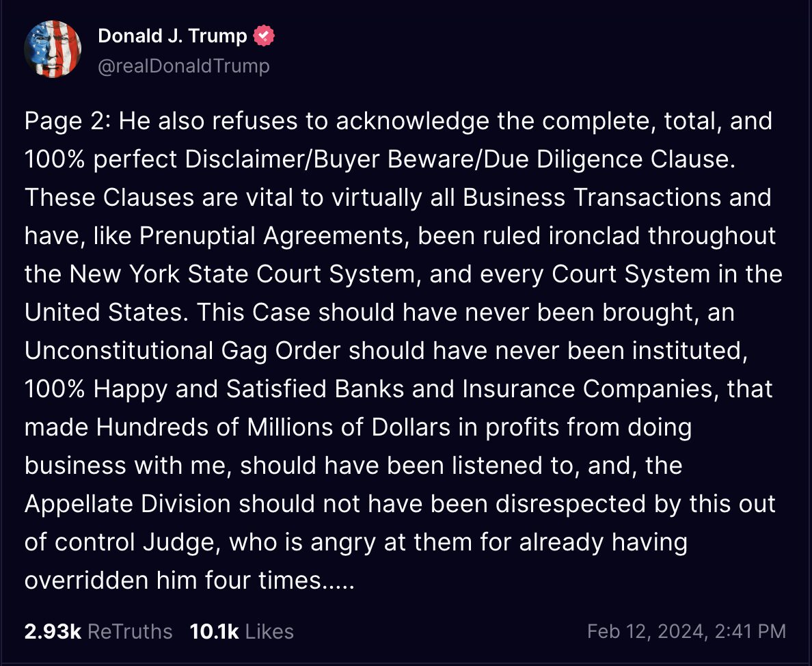Open the Donald J. Trump display name
This screenshot has height=666, width=812.
pos(172,36)
